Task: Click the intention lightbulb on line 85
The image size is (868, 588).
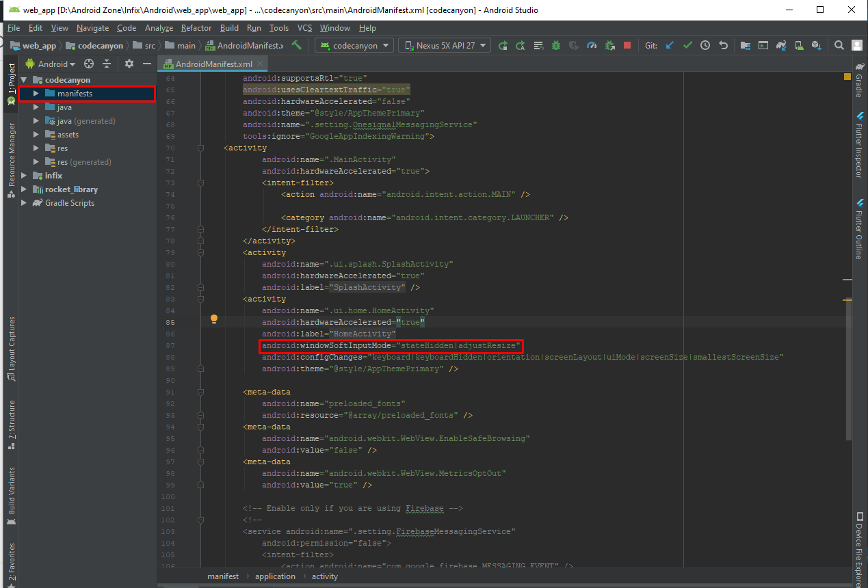Action: [x=213, y=319]
